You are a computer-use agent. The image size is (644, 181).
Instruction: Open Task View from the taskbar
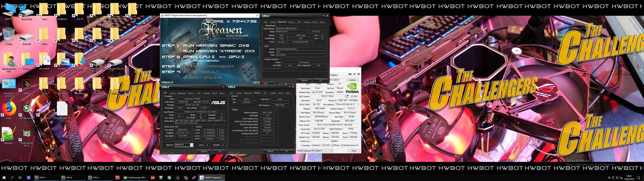[20, 178]
